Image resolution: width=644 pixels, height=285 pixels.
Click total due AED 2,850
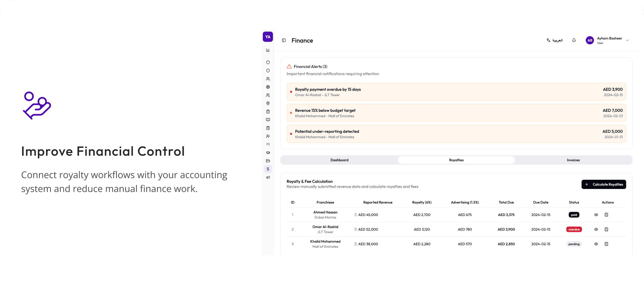tap(506, 244)
